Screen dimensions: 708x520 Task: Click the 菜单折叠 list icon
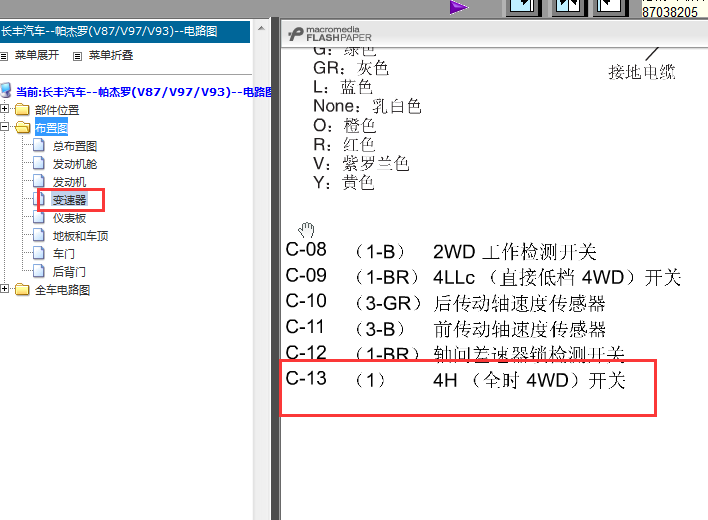pos(78,56)
